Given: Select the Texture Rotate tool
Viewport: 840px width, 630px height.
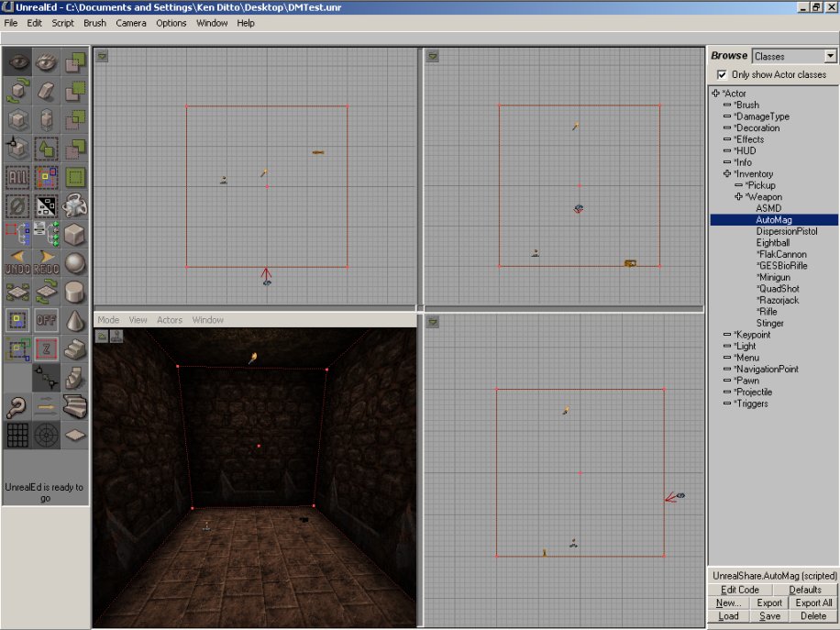Looking at the screenshot, I should coord(46,292).
